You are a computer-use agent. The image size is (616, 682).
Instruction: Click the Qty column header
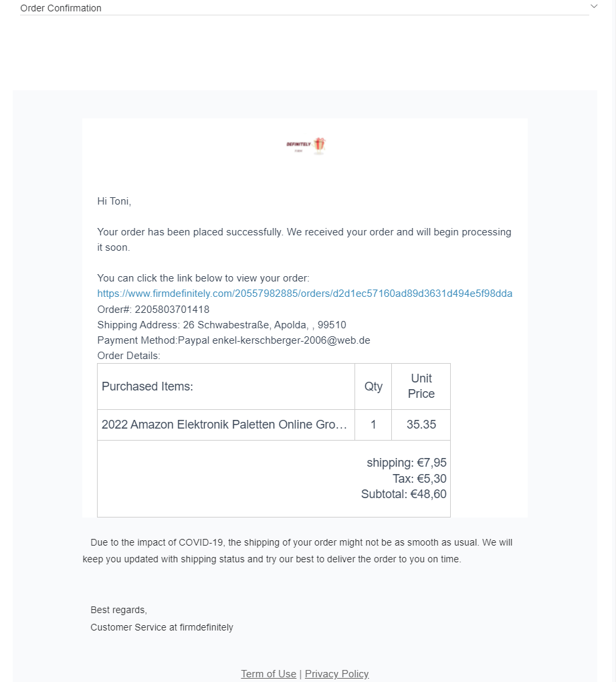(x=373, y=386)
